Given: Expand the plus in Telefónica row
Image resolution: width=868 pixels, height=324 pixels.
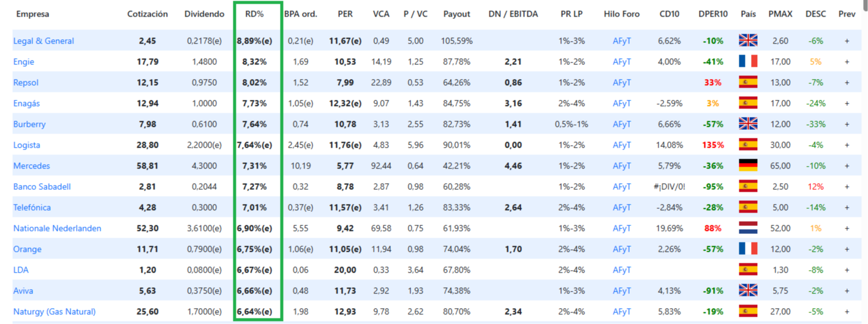Looking at the screenshot, I should (847, 208).
